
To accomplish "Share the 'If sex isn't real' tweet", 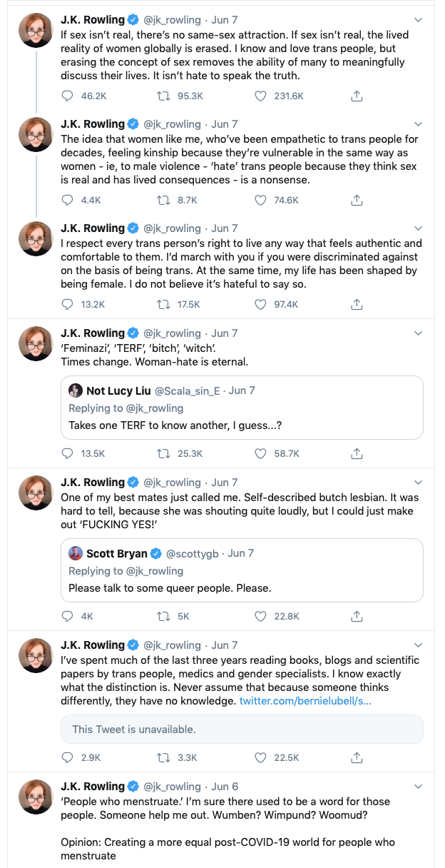I will [x=357, y=96].
